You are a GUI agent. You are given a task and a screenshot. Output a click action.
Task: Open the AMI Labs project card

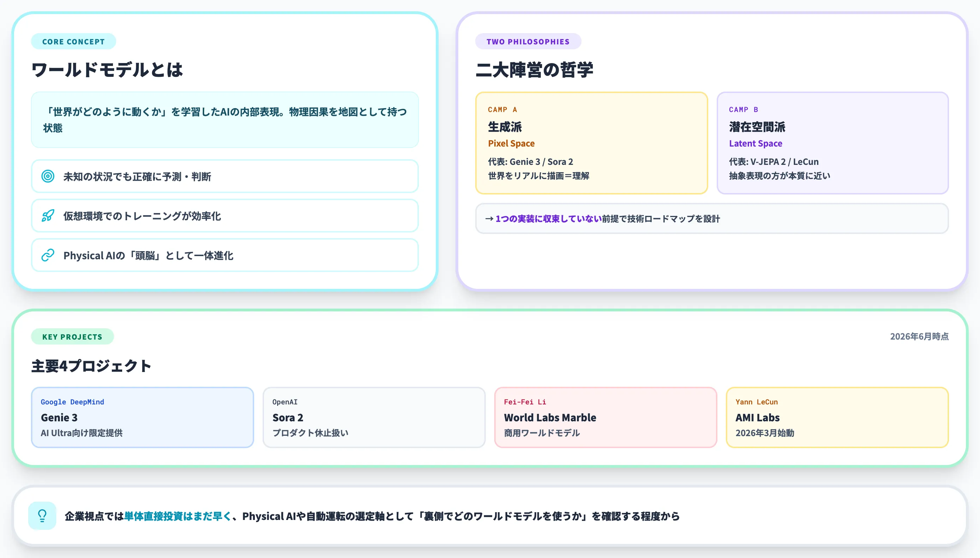[x=837, y=417]
